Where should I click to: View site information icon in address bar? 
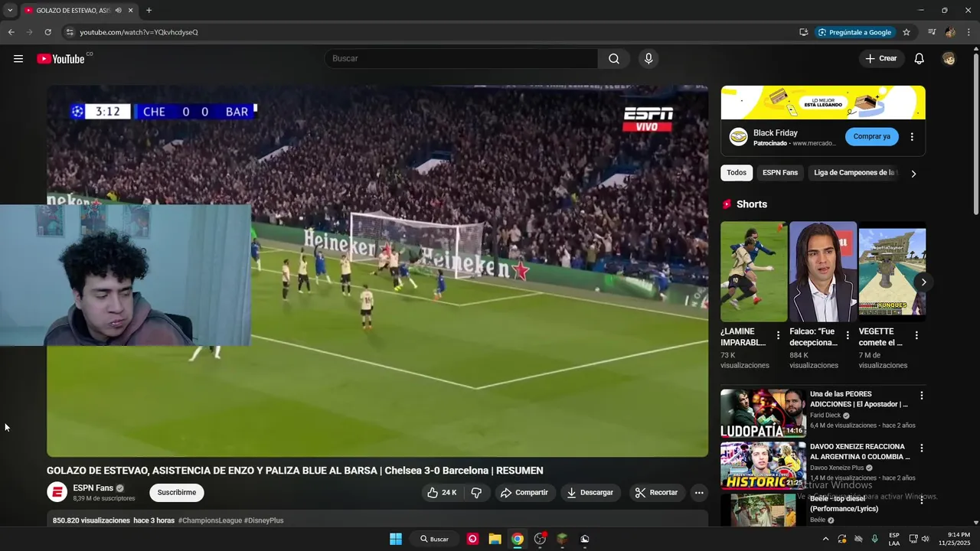click(70, 32)
